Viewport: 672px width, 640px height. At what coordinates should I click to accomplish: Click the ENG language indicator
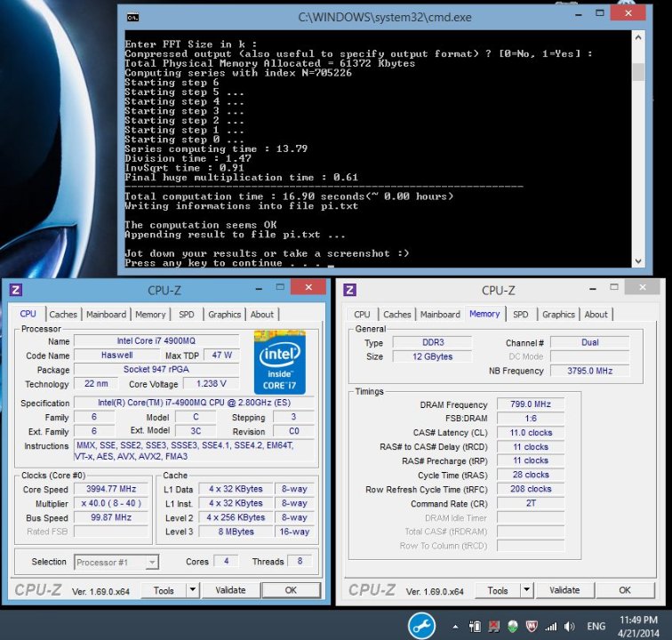pos(596,627)
